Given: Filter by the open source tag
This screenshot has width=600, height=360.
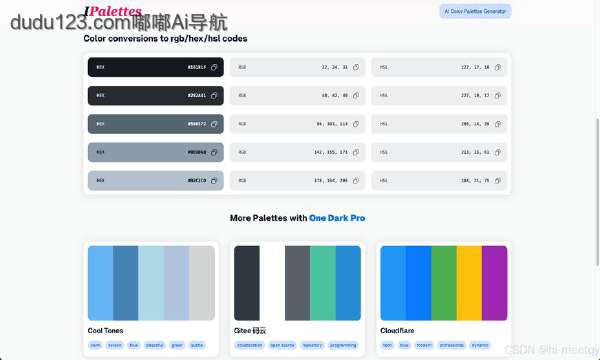Looking at the screenshot, I should pyautogui.click(x=282, y=345).
